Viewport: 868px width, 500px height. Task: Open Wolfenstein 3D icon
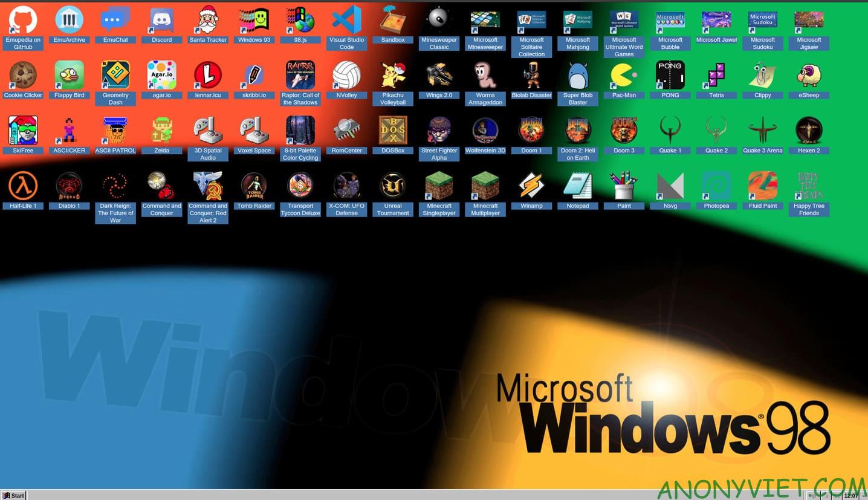point(485,131)
